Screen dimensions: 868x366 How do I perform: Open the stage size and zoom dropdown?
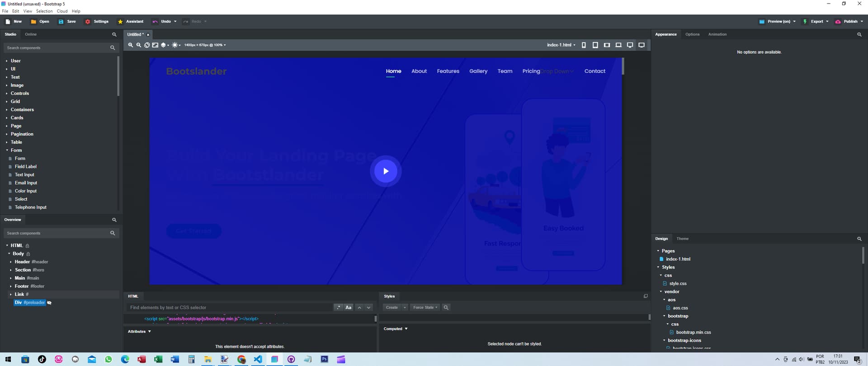point(205,45)
